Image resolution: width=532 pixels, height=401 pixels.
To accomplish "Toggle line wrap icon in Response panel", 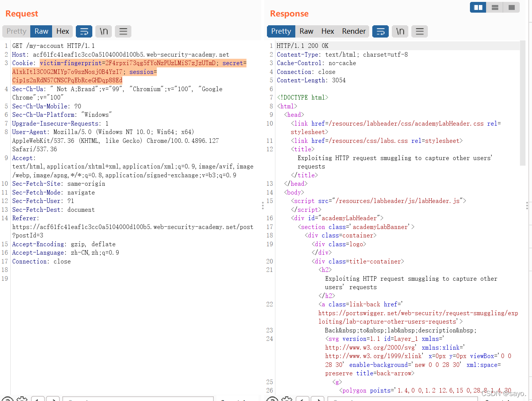I will pyautogui.click(x=381, y=31).
